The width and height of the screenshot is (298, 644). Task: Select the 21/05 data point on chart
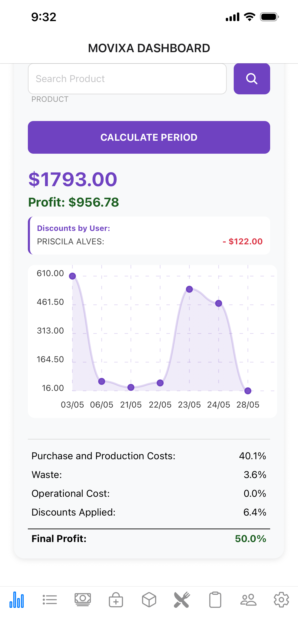coord(131,388)
